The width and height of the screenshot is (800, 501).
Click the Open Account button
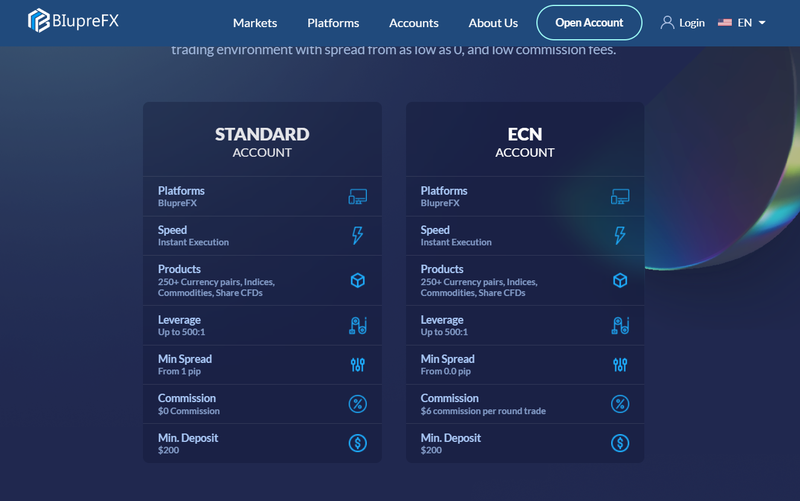coord(589,22)
